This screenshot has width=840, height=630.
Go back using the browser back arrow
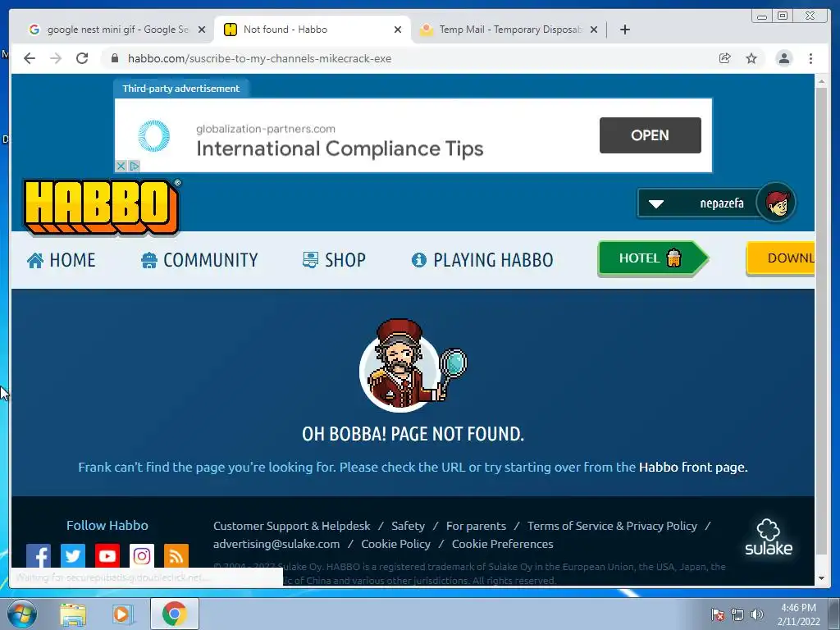30,58
